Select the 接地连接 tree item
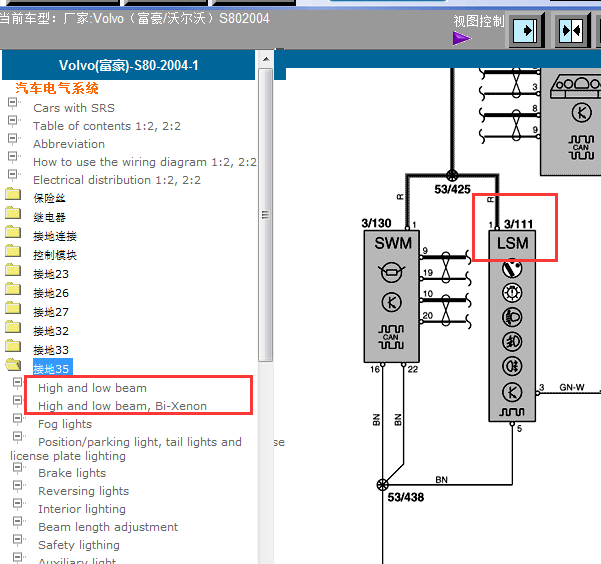The image size is (601, 564). (x=55, y=236)
